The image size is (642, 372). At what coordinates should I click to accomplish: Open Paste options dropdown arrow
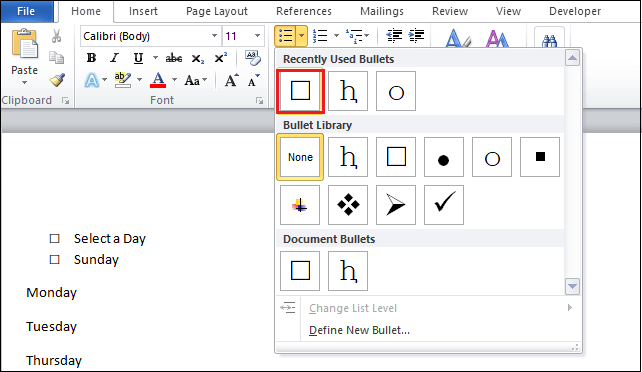click(x=25, y=83)
